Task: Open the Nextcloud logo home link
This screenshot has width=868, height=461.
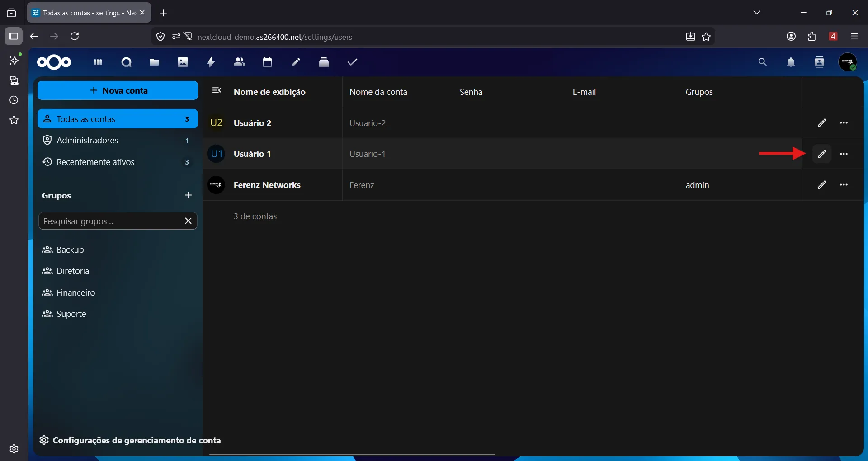Action: [54, 62]
